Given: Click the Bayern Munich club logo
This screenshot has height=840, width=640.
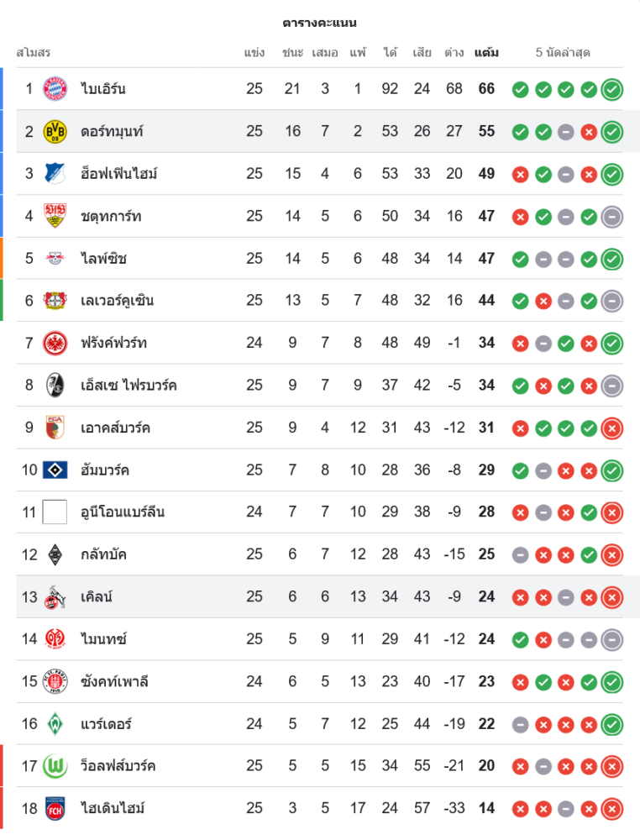Looking at the screenshot, I should pyautogui.click(x=55, y=89).
